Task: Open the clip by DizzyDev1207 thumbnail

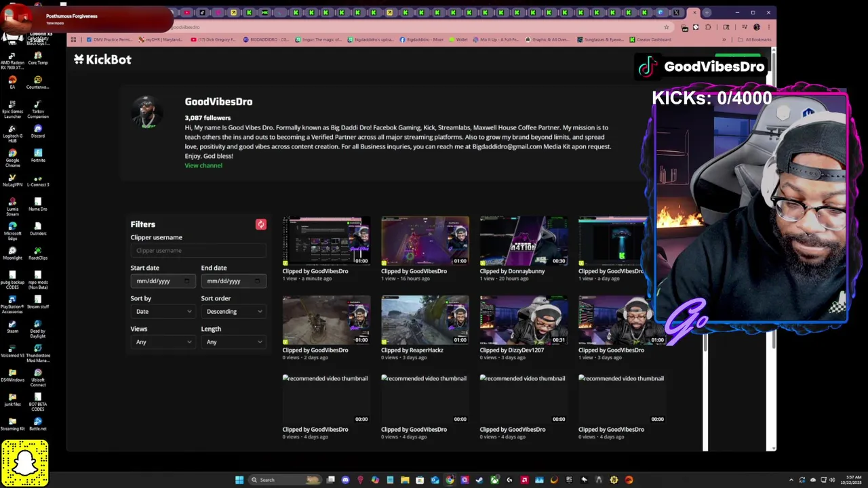Action: (524, 320)
